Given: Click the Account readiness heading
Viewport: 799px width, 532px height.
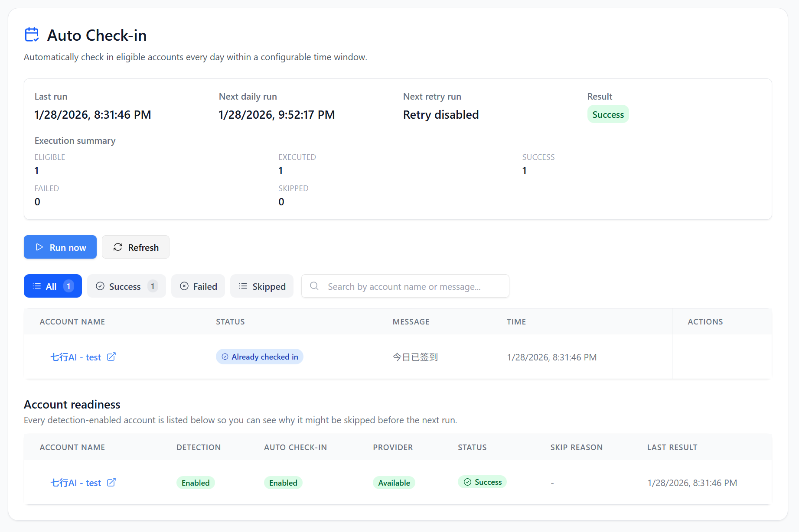Looking at the screenshot, I should pos(72,404).
